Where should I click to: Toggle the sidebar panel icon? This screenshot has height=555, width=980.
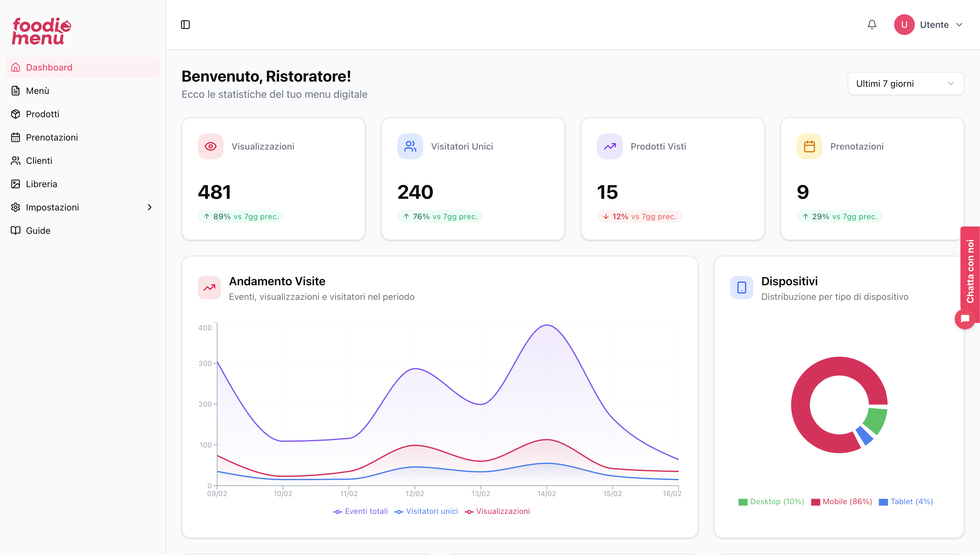click(185, 25)
